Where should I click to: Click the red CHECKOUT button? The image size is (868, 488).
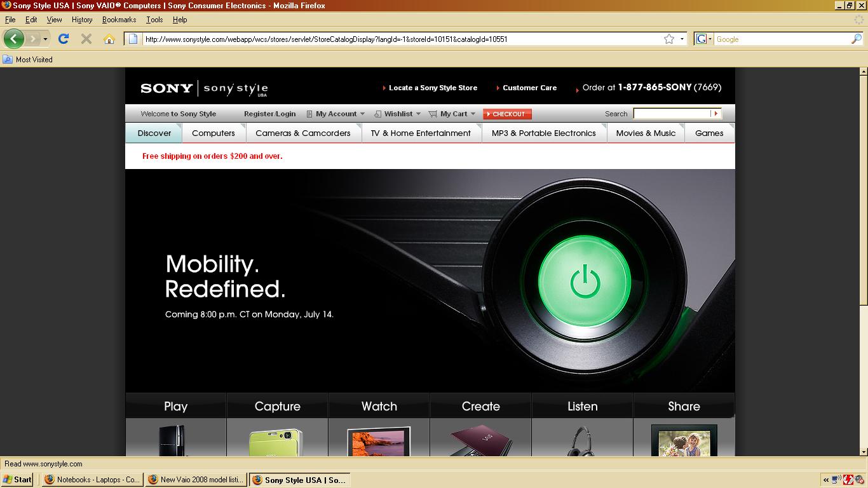[x=507, y=114]
